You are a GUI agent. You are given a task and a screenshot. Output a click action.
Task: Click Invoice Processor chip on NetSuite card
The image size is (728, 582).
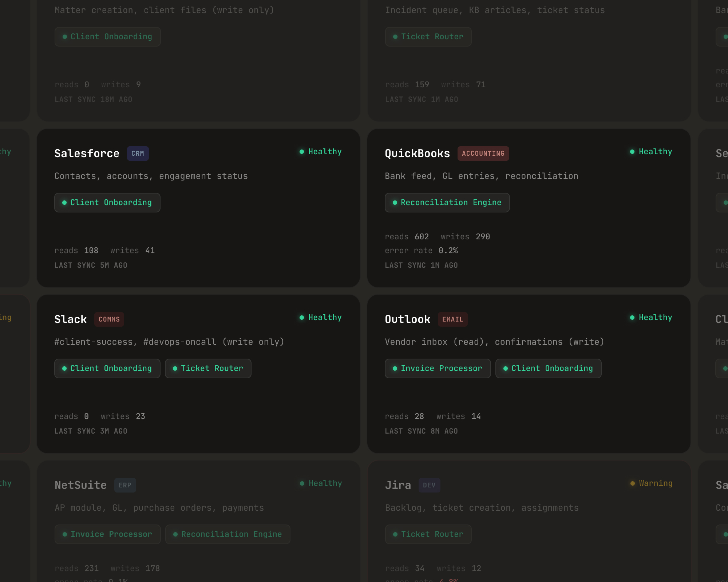click(108, 534)
